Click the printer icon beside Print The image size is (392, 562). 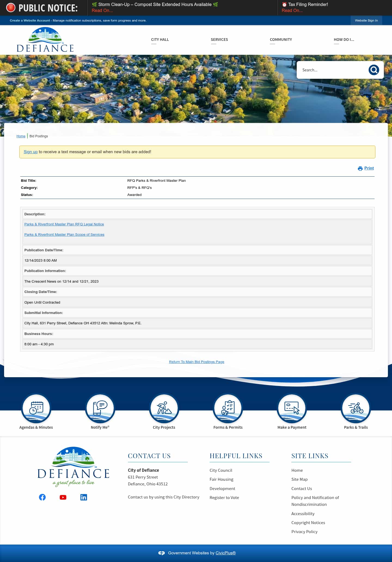360,168
